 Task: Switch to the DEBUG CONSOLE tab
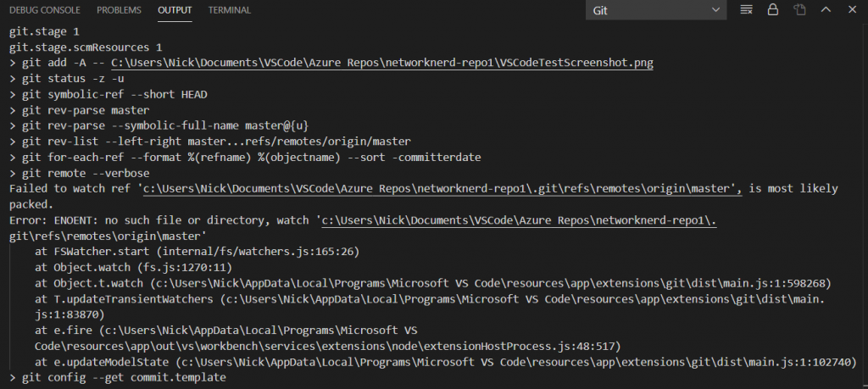coord(44,10)
